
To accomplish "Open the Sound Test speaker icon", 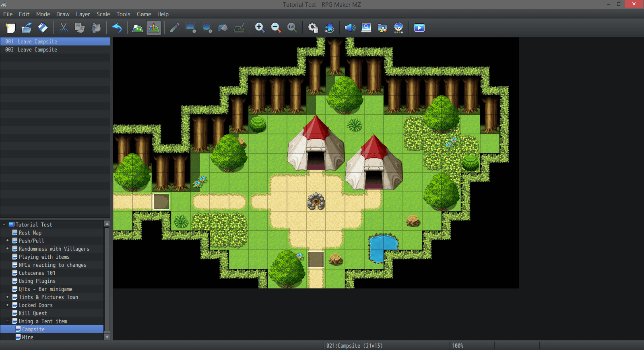I will (350, 28).
